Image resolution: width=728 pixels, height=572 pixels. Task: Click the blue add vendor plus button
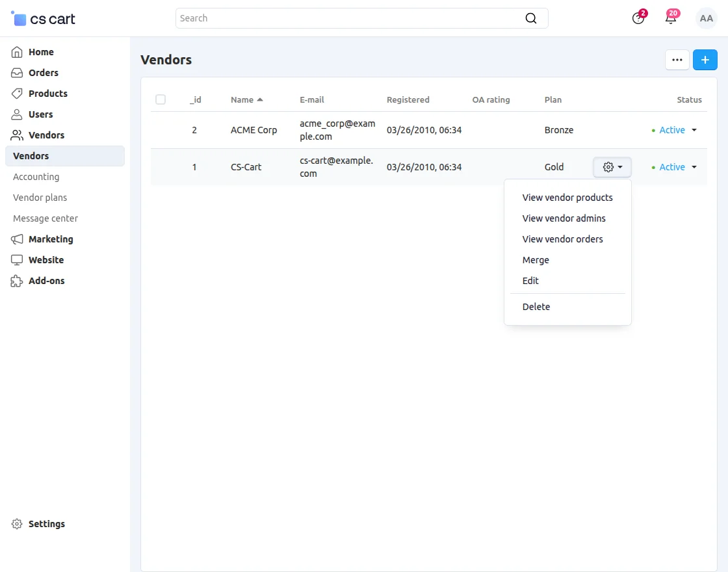pos(705,60)
